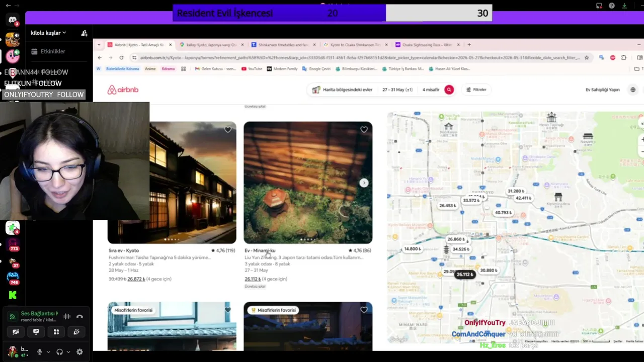Expand microphone input options arrow
This screenshot has width=644, height=362.
pos(48,352)
